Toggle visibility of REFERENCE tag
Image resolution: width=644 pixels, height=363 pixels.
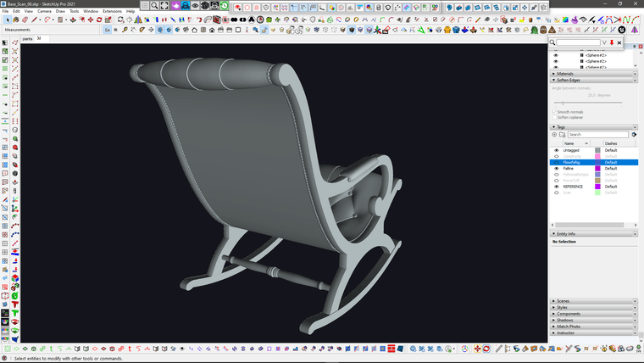coord(557,186)
